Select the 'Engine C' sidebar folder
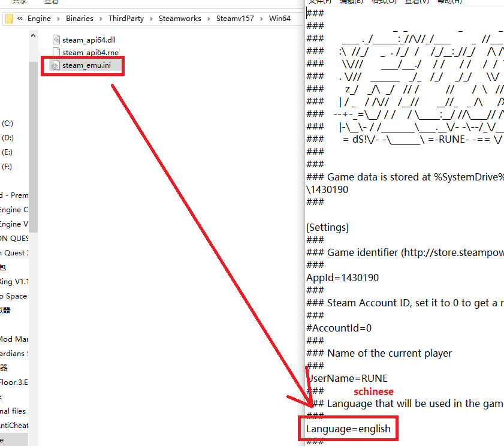 tap(14, 210)
